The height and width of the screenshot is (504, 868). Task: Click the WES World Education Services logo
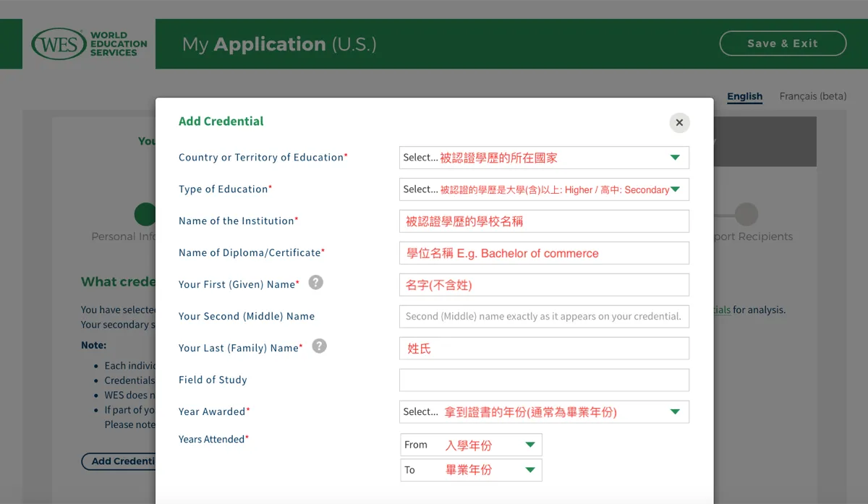click(x=89, y=44)
